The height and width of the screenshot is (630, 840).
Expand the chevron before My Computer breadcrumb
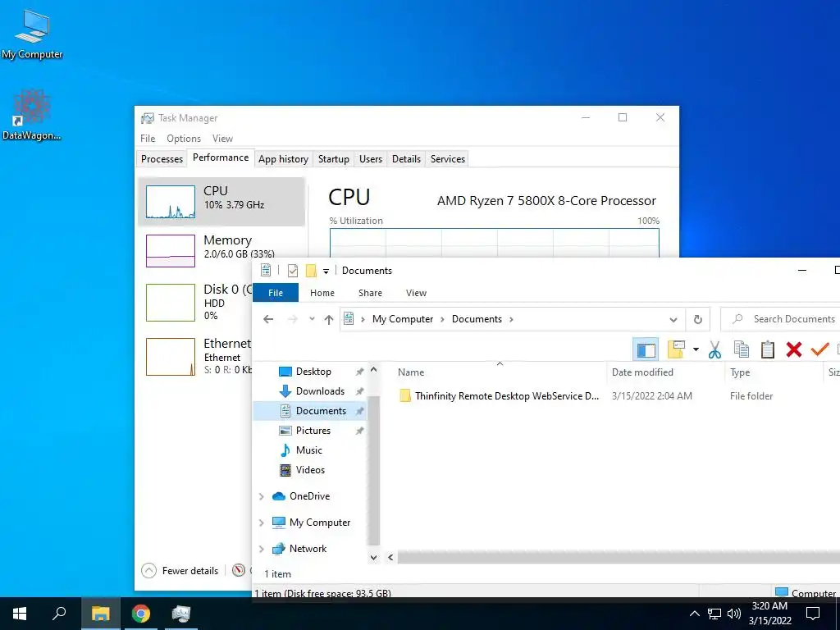(x=363, y=319)
